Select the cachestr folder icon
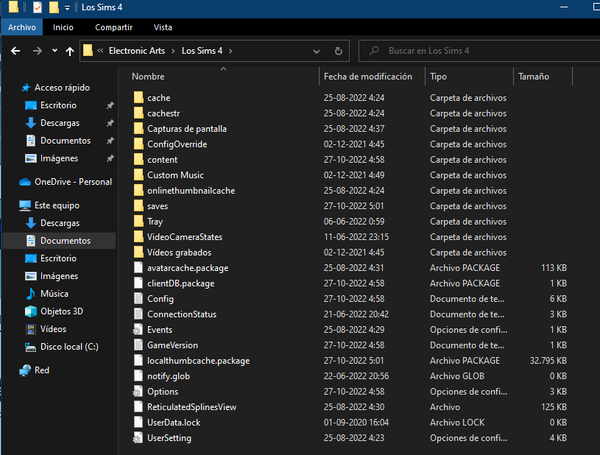This screenshot has width=600, height=455. [x=139, y=113]
